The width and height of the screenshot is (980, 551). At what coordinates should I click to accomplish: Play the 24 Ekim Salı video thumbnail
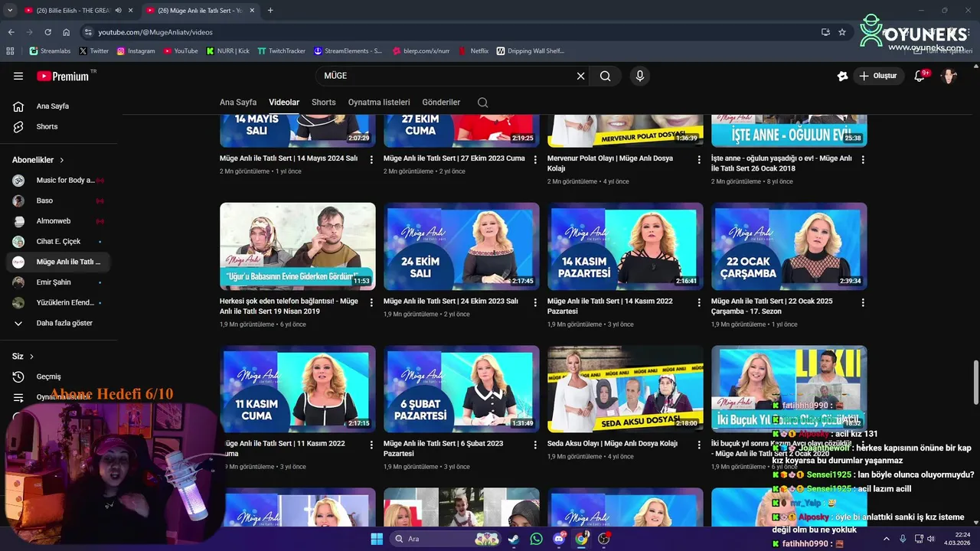click(462, 246)
